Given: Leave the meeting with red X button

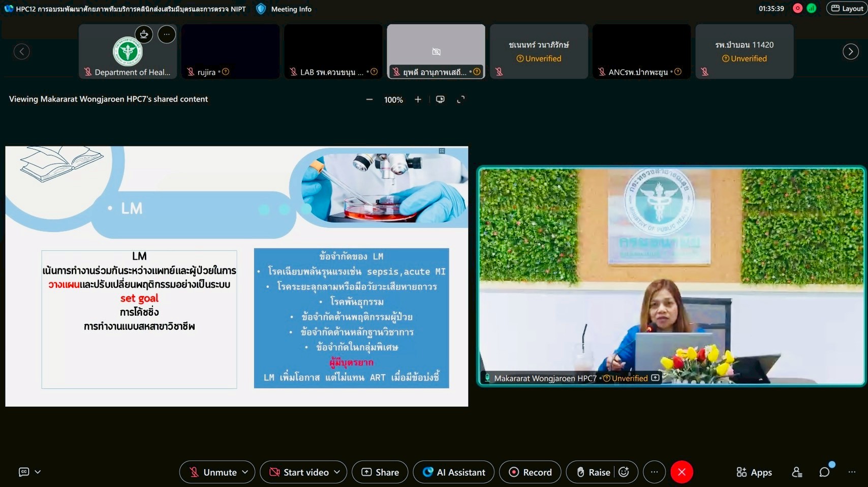Looking at the screenshot, I should tap(681, 472).
